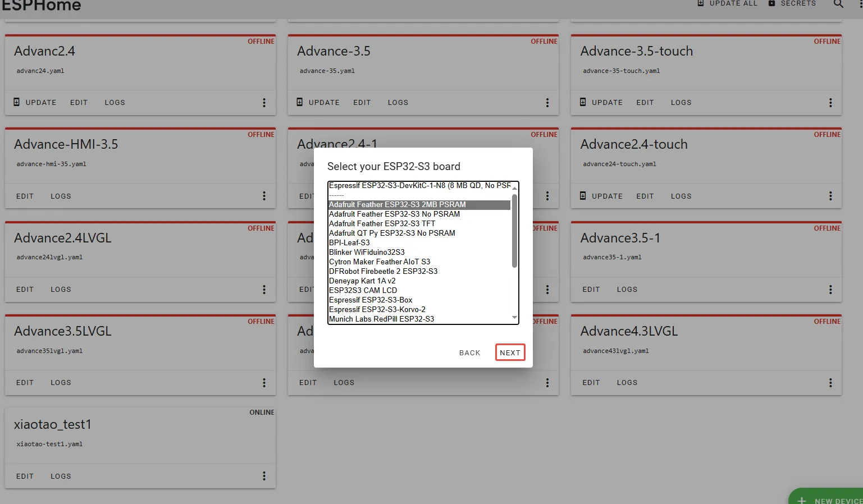Select Adafruit QT Py ESP32-S3 No PSRAM
Screen dimensions: 863x504
[419, 233]
